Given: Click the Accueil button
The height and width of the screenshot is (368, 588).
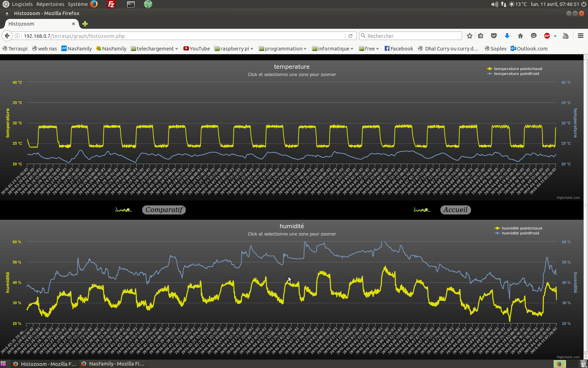Looking at the screenshot, I should (455, 210).
